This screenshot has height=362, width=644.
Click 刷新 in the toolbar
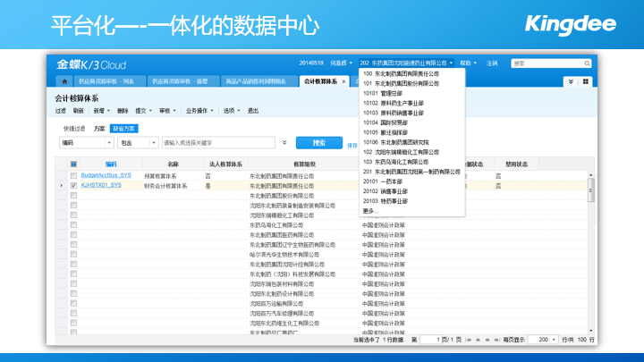point(78,111)
